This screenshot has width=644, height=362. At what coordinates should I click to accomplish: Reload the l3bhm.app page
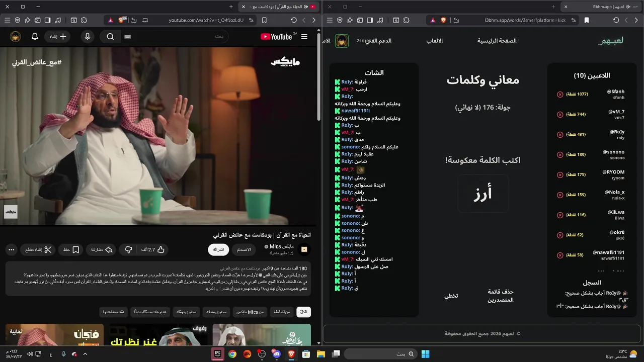click(x=616, y=20)
